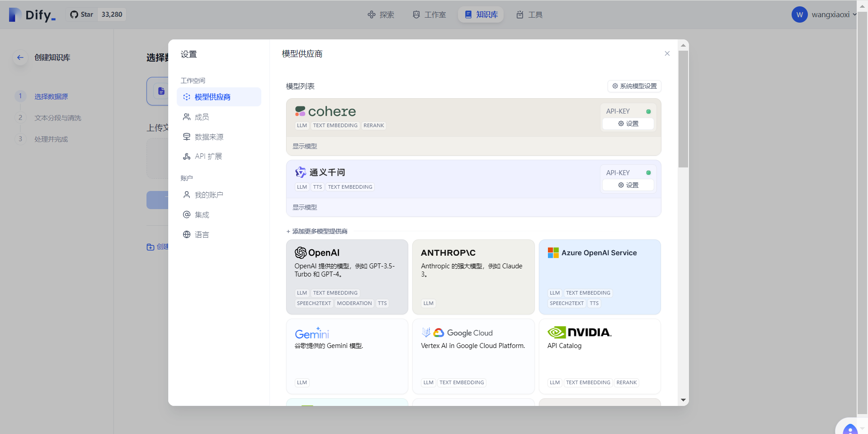Click OpenAI SPEECH2TEXT tag
The width and height of the screenshot is (868, 434).
point(314,303)
